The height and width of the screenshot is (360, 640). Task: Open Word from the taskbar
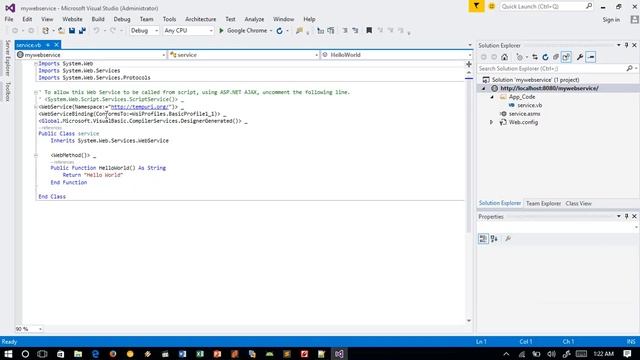click(182, 354)
